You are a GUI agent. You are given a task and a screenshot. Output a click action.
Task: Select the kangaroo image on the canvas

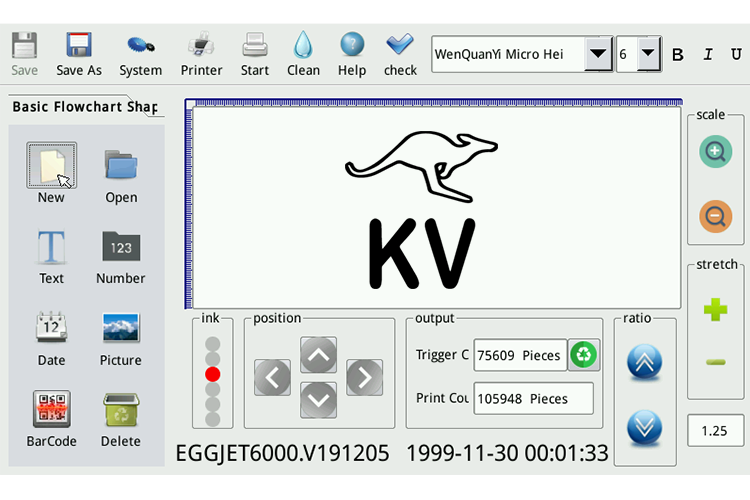[421, 166]
